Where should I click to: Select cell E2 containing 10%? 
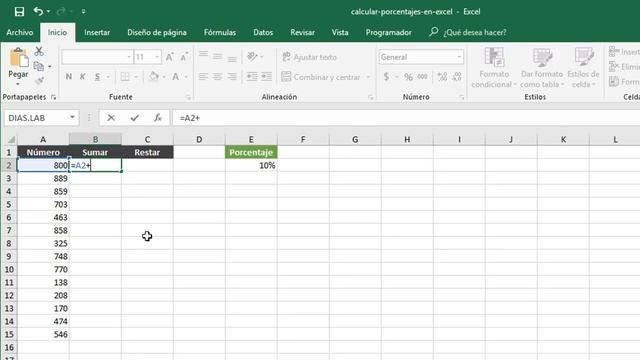(251, 165)
